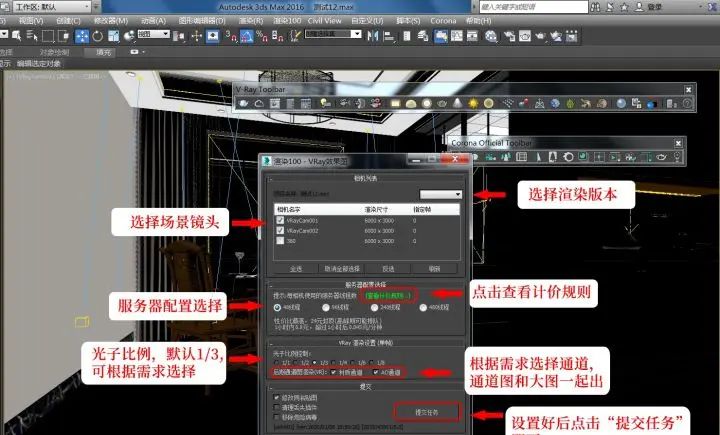
Task: Open the selection filter dropdown at toolbar start
Action: click(x=4, y=34)
